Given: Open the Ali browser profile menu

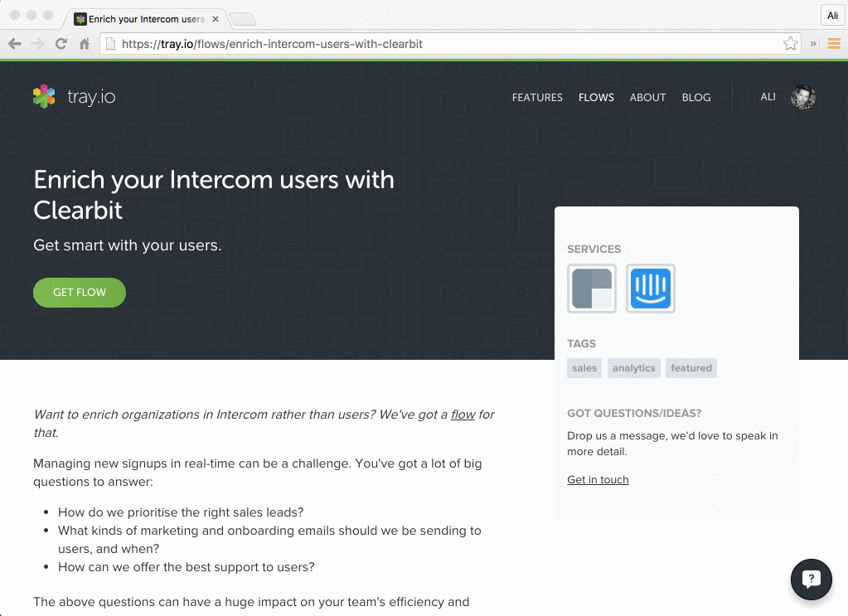Looking at the screenshot, I should click(831, 15).
